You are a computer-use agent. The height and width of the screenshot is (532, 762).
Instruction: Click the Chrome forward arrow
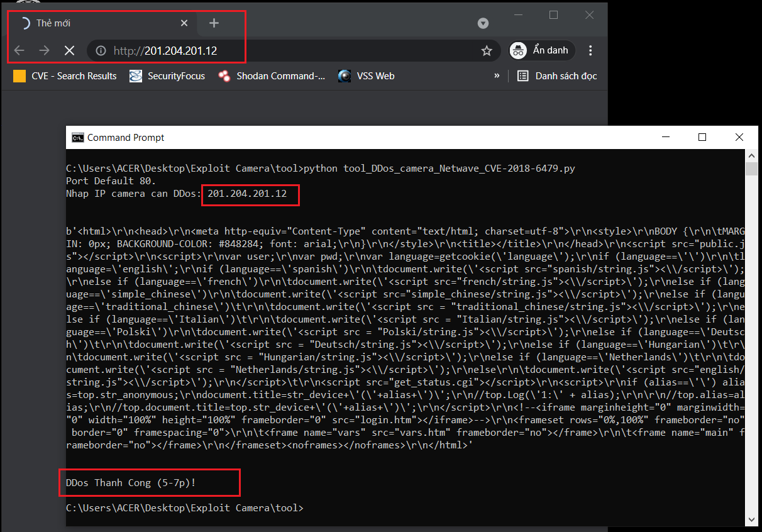point(44,50)
